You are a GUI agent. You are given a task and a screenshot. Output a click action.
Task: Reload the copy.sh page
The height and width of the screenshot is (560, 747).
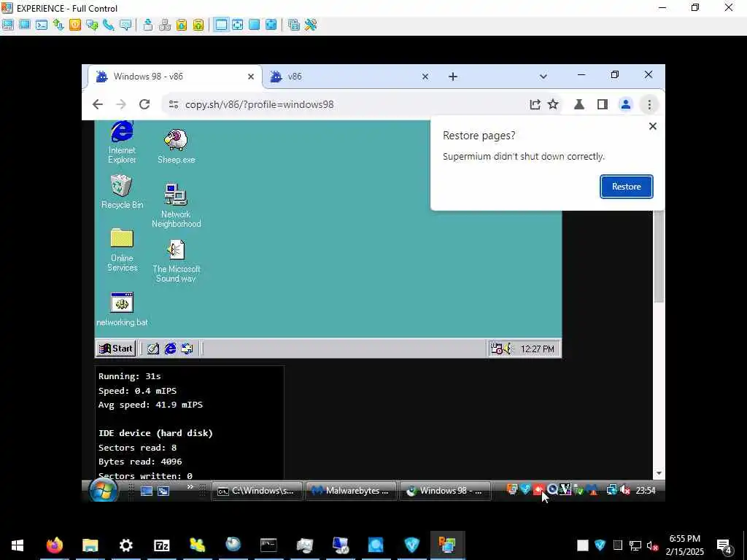pyautogui.click(x=144, y=104)
